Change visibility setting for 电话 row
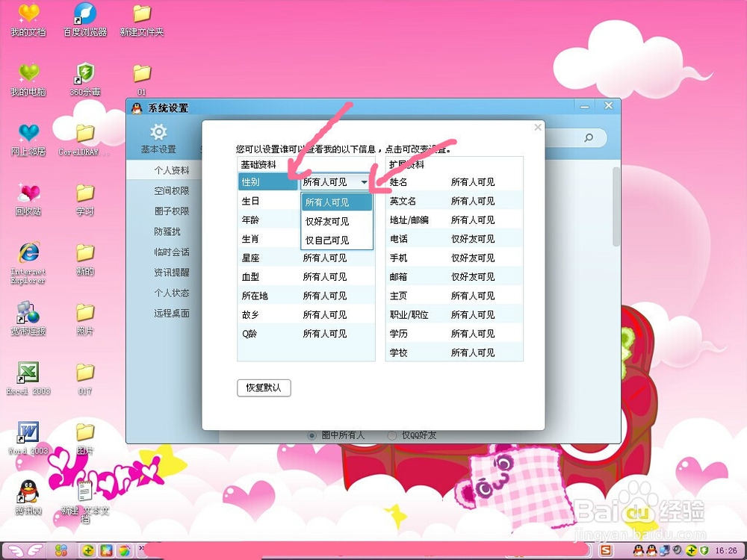The width and height of the screenshot is (747, 560). (473, 239)
